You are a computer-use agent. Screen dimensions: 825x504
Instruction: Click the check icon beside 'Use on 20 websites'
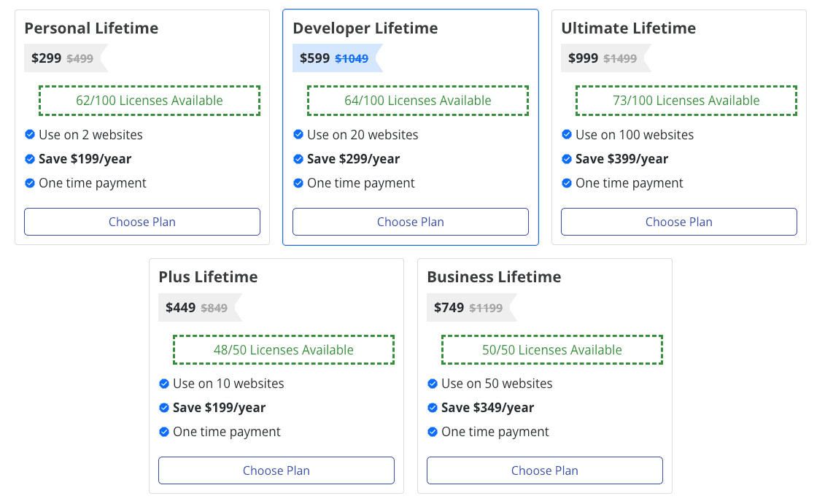pos(298,135)
